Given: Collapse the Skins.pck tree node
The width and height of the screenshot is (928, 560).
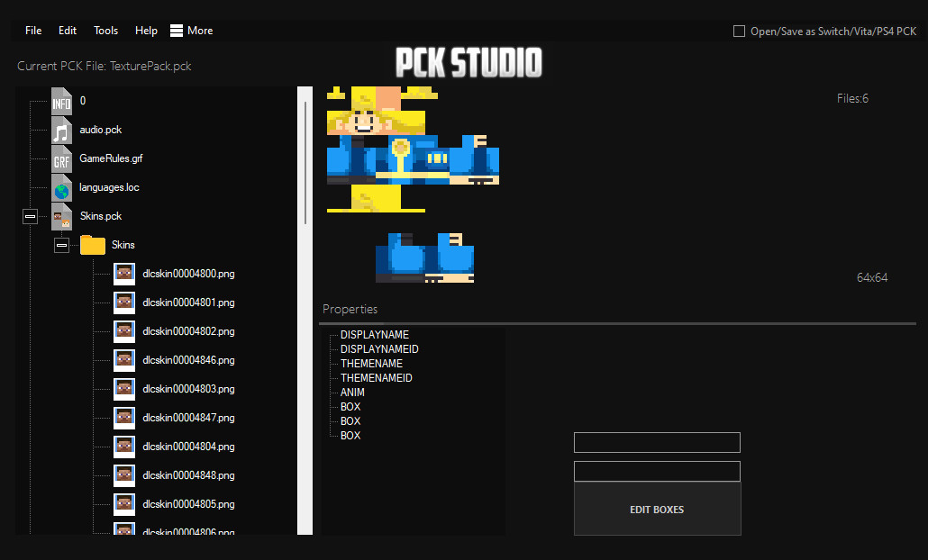Looking at the screenshot, I should pyautogui.click(x=30, y=216).
